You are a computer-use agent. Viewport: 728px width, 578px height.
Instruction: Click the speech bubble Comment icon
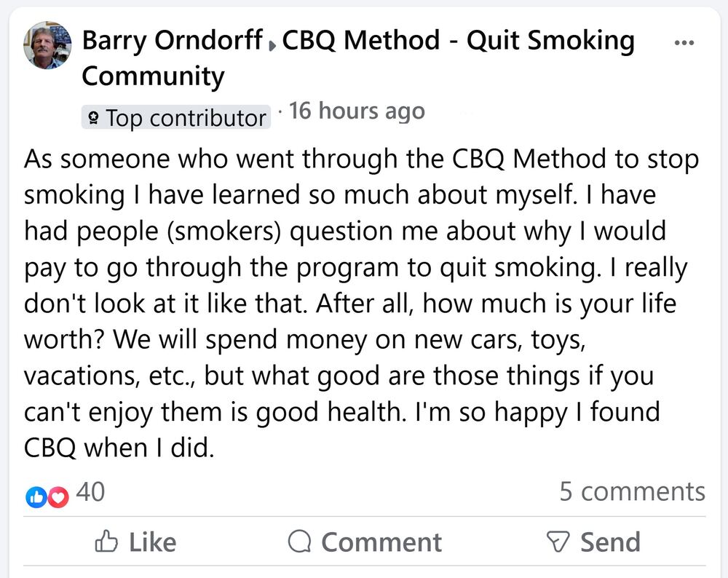(x=299, y=542)
